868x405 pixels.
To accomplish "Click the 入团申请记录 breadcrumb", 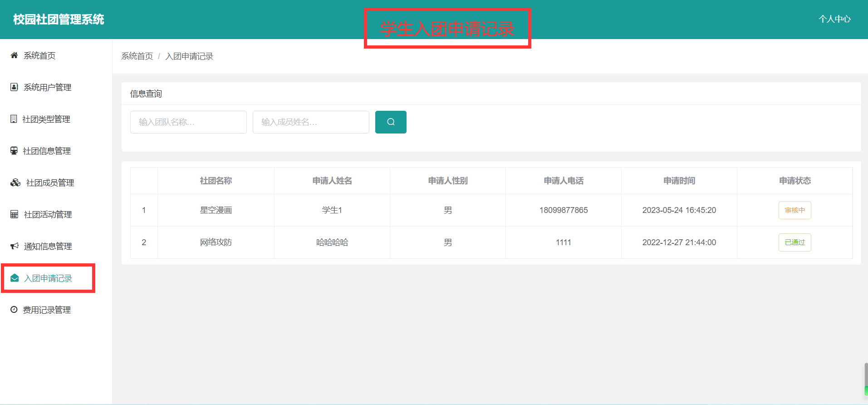I will click(189, 56).
